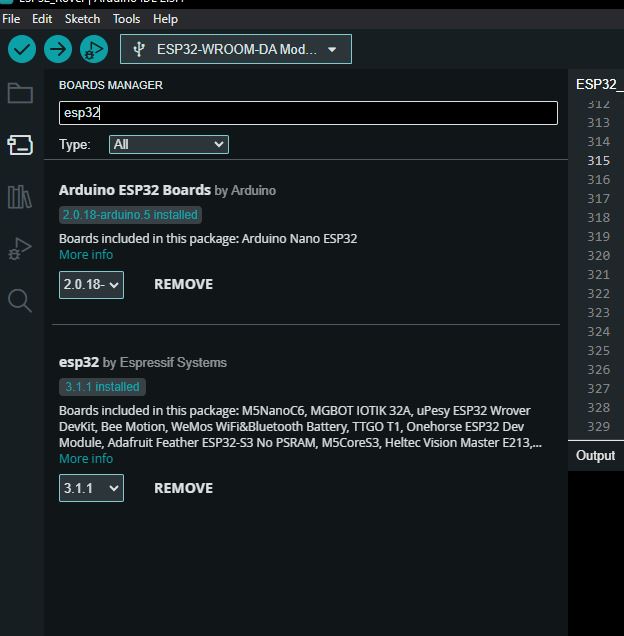Open the Tools menu

tap(127, 19)
